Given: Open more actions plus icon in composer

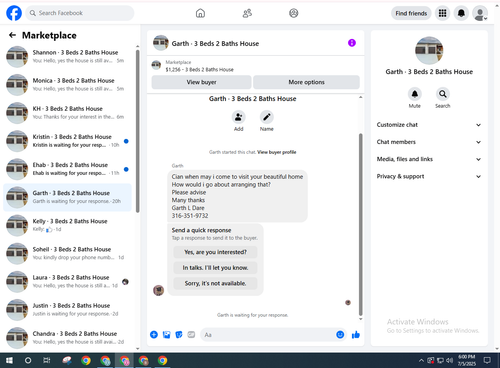Looking at the screenshot, I should tap(154, 335).
